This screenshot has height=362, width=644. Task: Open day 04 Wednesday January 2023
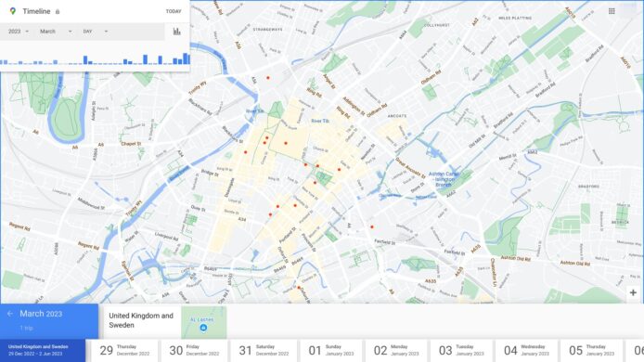coord(526,351)
